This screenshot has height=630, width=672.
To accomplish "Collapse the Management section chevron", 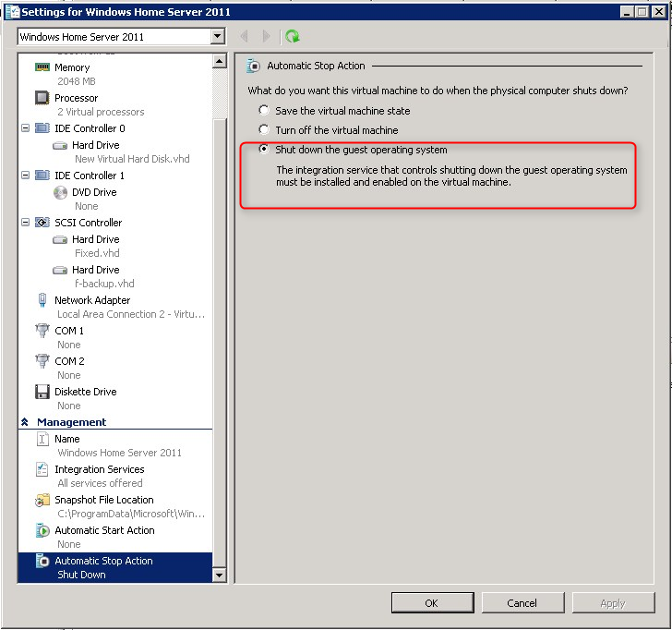I will pos(25,422).
